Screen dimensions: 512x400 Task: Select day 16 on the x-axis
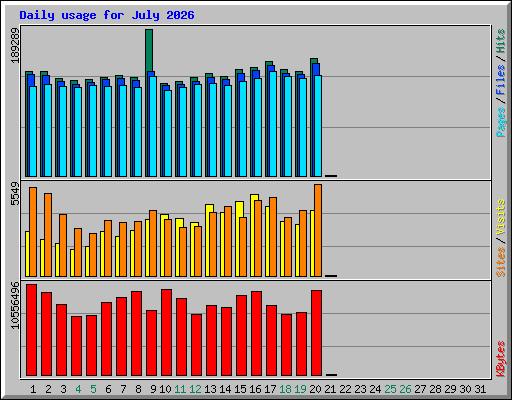tap(255, 389)
